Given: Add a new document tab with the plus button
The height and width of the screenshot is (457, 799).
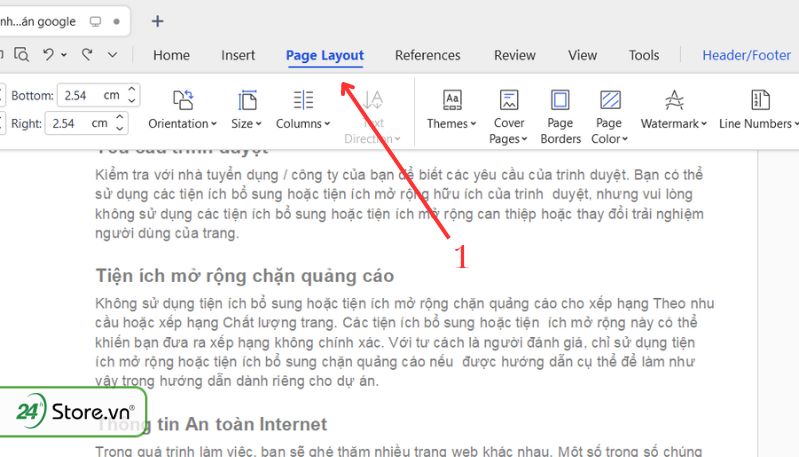Looking at the screenshot, I should [157, 21].
